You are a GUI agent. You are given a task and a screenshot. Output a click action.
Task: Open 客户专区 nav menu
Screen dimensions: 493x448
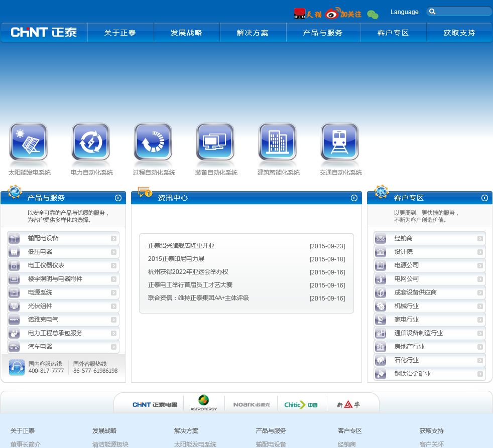[x=393, y=33]
